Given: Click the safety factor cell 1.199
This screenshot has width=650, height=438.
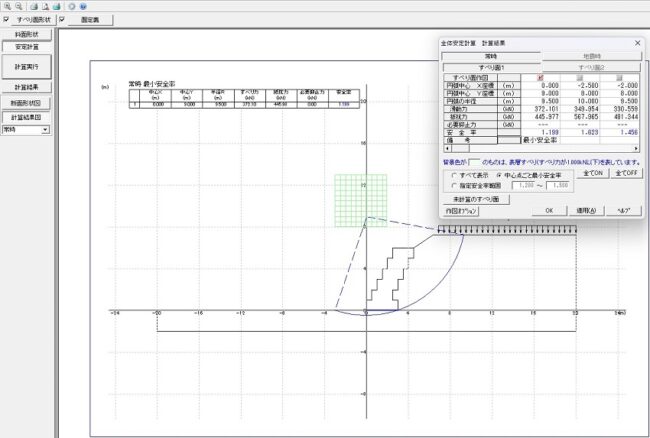Looking at the screenshot, I should click(541, 132).
